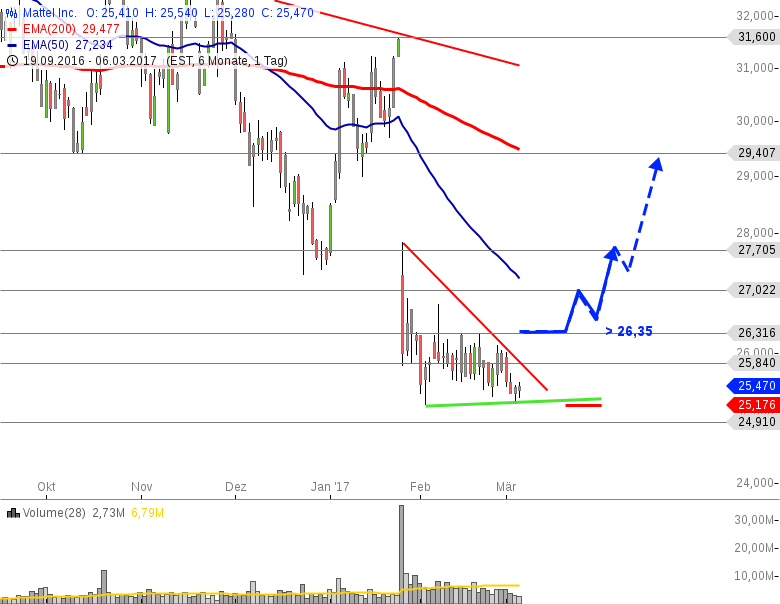
Task: Click the 27,705 price level tag
Action: (753, 250)
